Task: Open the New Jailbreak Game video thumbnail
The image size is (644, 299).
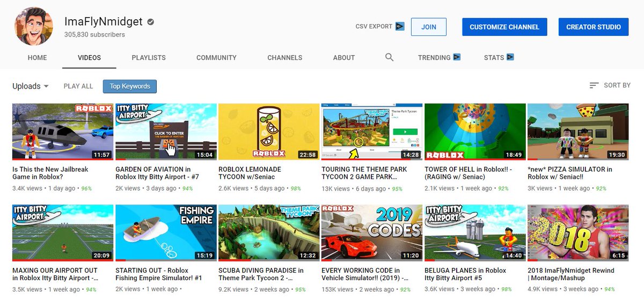Action: (x=63, y=132)
